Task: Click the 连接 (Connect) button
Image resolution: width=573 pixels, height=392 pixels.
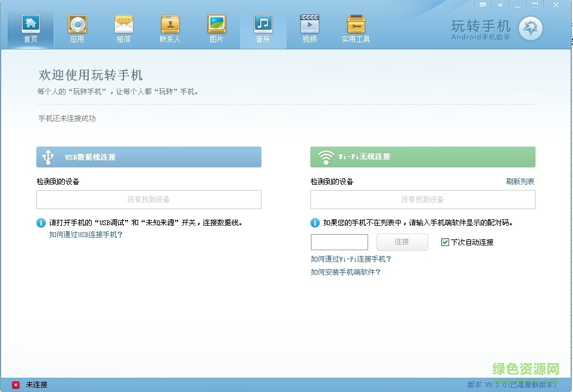Action: click(x=402, y=242)
